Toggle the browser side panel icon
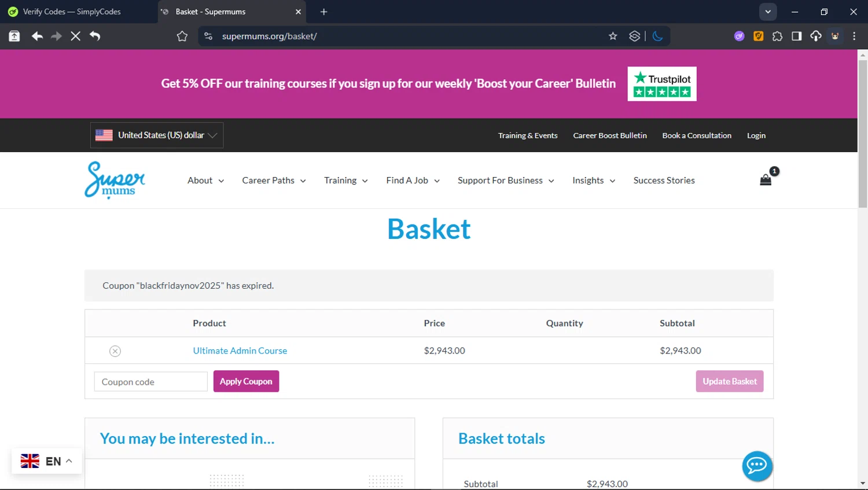Image resolution: width=868 pixels, height=490 pixels. pyautogui.click(x=796, y=36)
